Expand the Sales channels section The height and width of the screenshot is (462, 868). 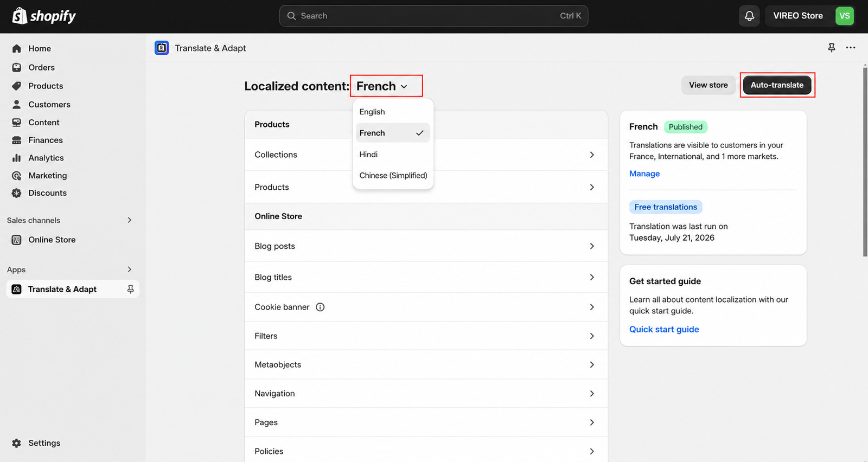pos(129,220)
